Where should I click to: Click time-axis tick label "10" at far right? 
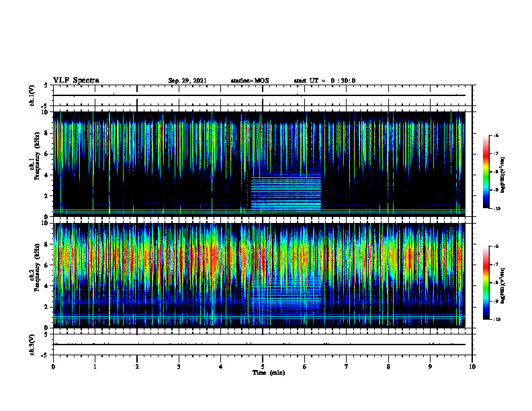(472, 367)
